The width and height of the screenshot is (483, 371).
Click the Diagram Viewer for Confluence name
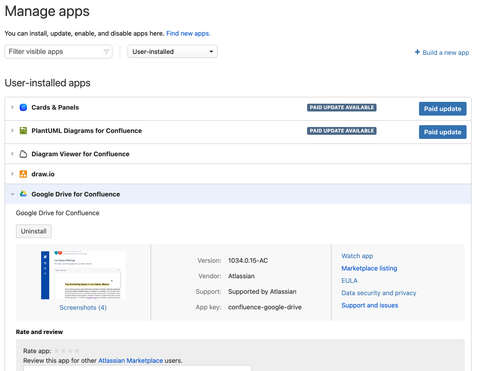tap(80, 154)
